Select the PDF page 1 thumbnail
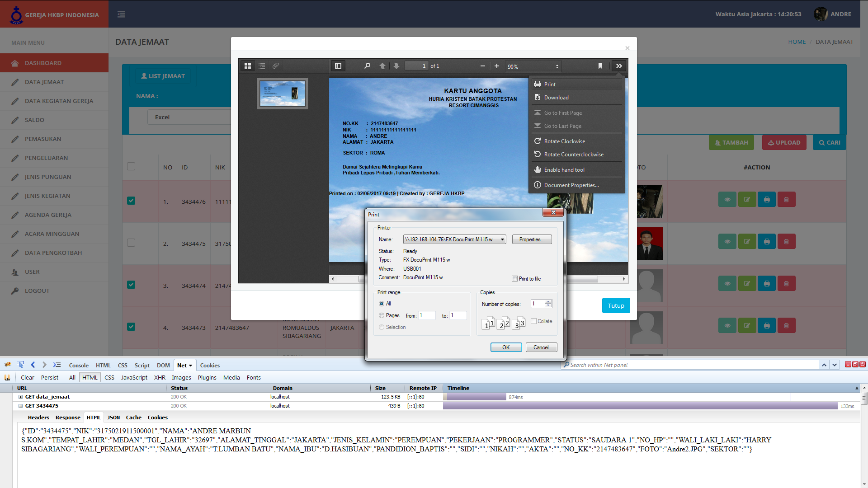This screenshot has width=868, height=488. coord(283,94)
